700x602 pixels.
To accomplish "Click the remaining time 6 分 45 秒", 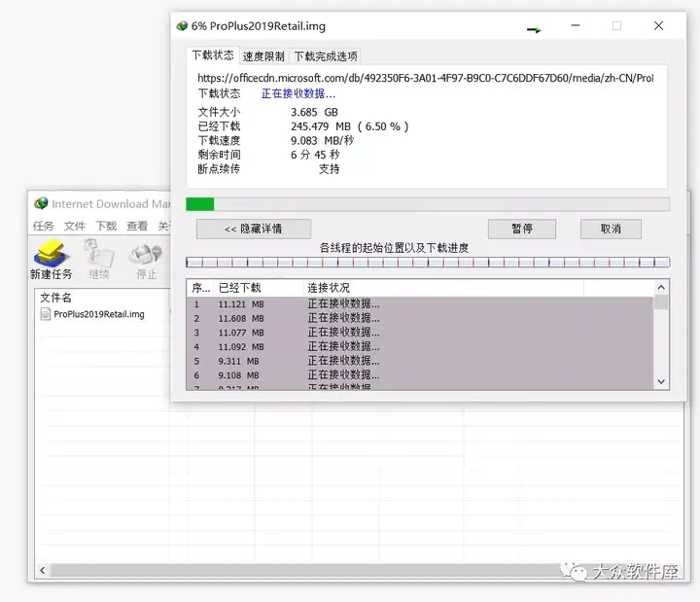I will pyautogui.click(x=315, y=155).
